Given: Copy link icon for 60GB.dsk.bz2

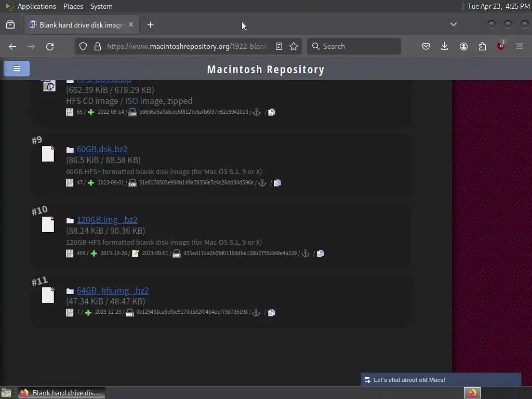Looking at the screenshot, I should (277, 183).
